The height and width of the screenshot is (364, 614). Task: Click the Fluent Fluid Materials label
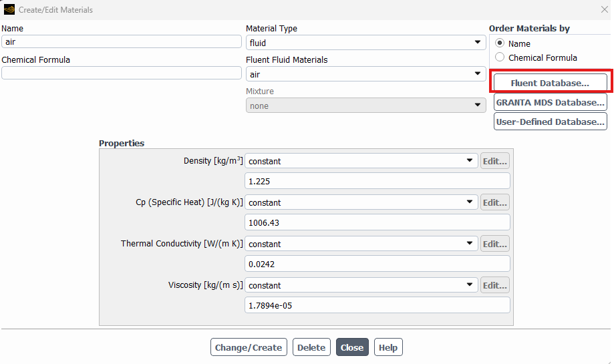click(x=287, y=59)
